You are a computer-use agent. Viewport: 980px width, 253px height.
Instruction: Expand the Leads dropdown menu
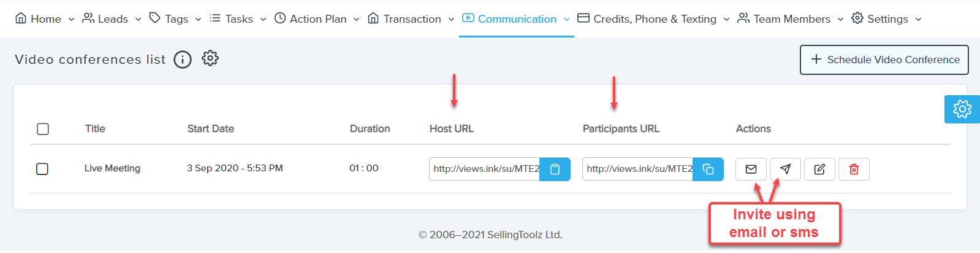112,19
